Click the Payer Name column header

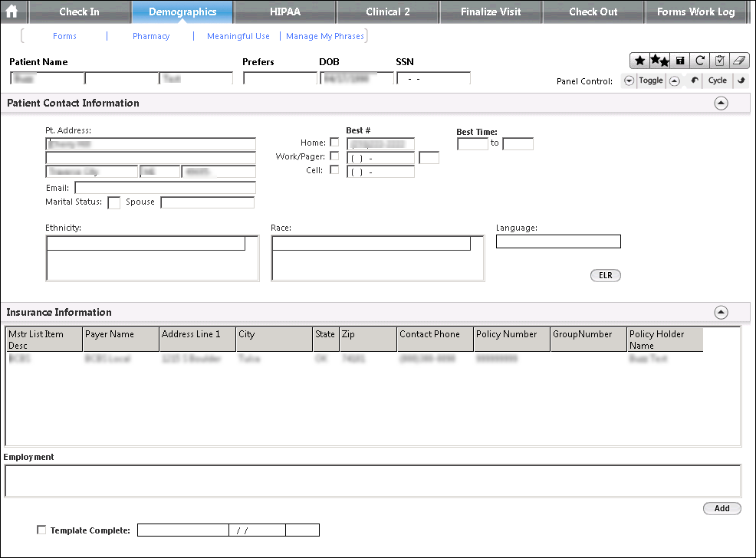pos(120,340)
